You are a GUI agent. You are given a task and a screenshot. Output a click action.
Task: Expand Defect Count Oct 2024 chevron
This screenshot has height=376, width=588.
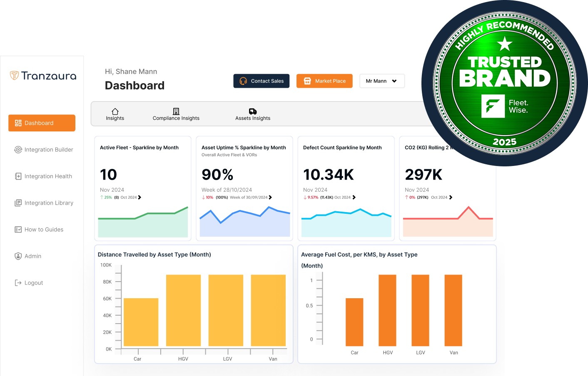354,197
